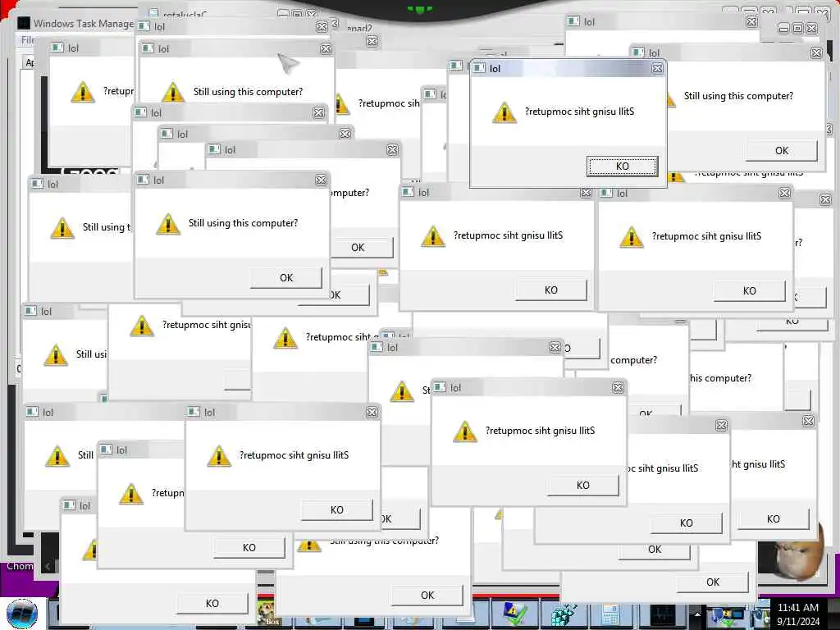
Task: Click warning icon beside the lone word 'Still'
Action: coord(57,455)
